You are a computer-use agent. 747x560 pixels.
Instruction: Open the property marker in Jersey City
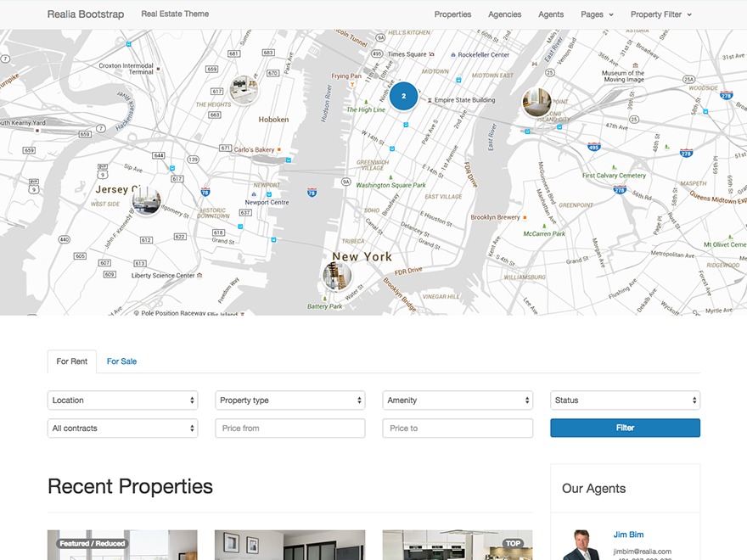point(146,201)
